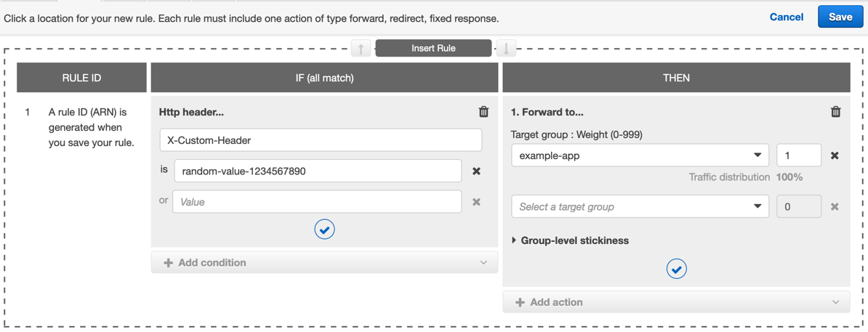The height and width of the screenshot is (332, 868).
Task: Click the X-Custom-Header name field
Action: (x=321, y=140)
